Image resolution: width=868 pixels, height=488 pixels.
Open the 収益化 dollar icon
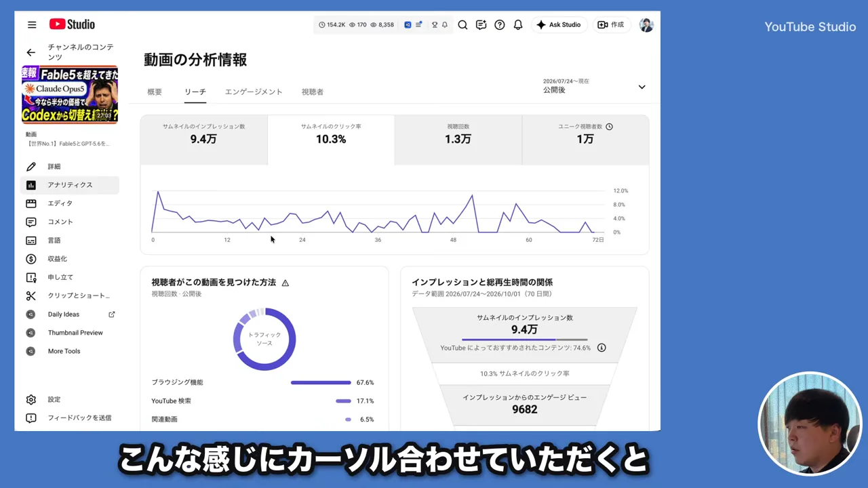tap(31, 259)
